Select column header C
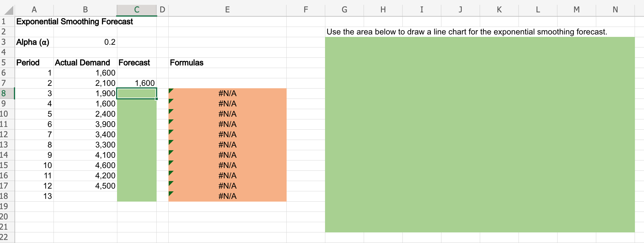Image resolution: width=644 pixels, height=243 pixels. tap(136, 9)
